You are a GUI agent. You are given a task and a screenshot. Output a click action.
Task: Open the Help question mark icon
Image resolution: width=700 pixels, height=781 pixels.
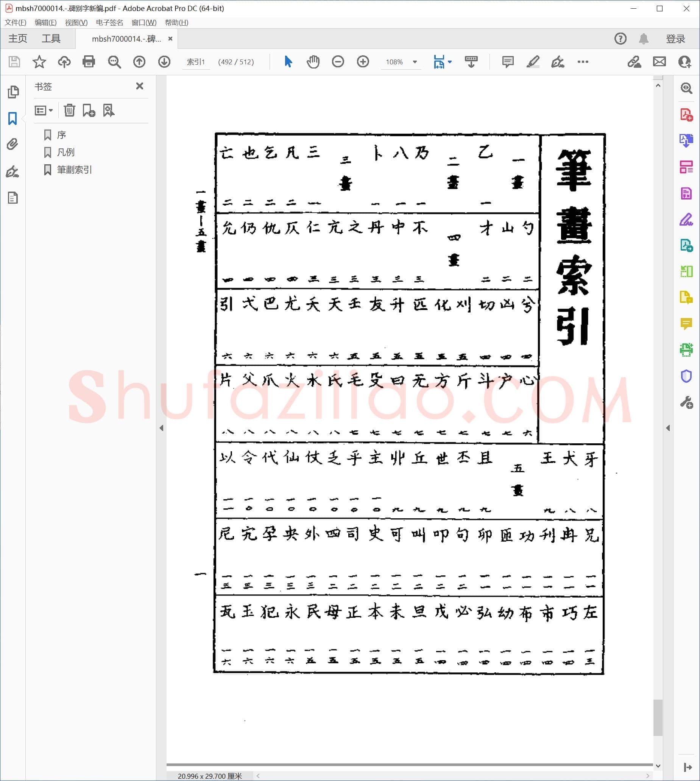[x=620, y=39]
